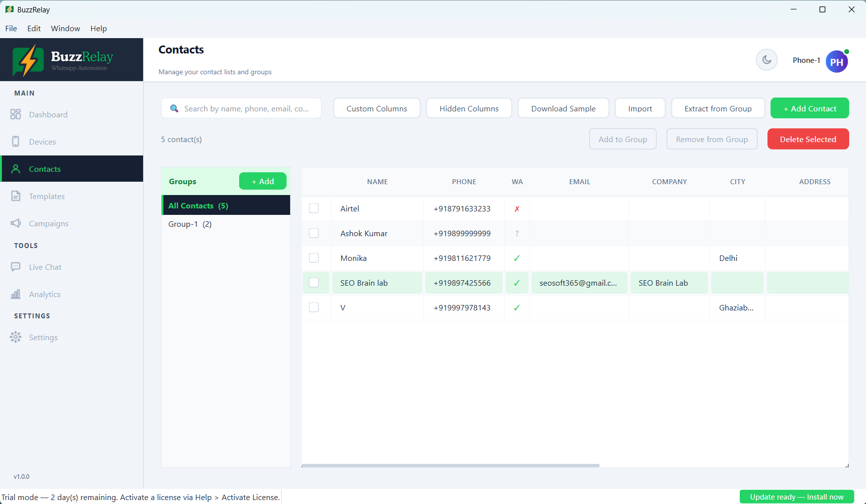
Task: Click the green check for contact V
Action: (x=517, y=308)
